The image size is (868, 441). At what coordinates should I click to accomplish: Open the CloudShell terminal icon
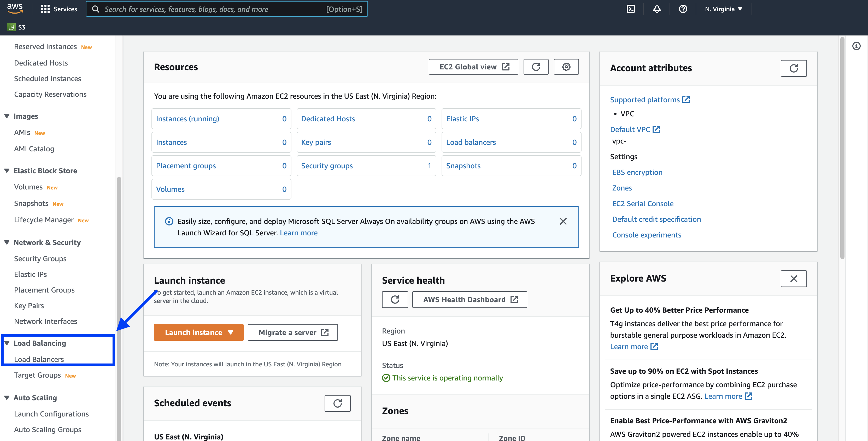click(x=631, y=9)
